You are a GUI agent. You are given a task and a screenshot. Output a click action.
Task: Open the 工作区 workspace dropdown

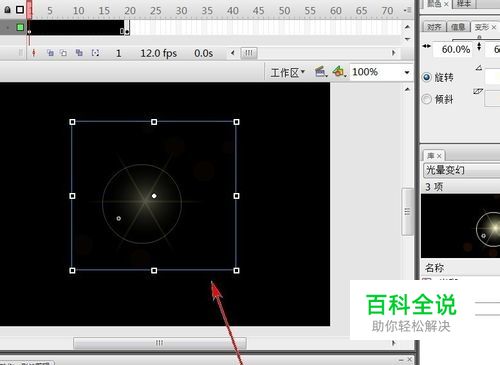[x=288, y=72]
